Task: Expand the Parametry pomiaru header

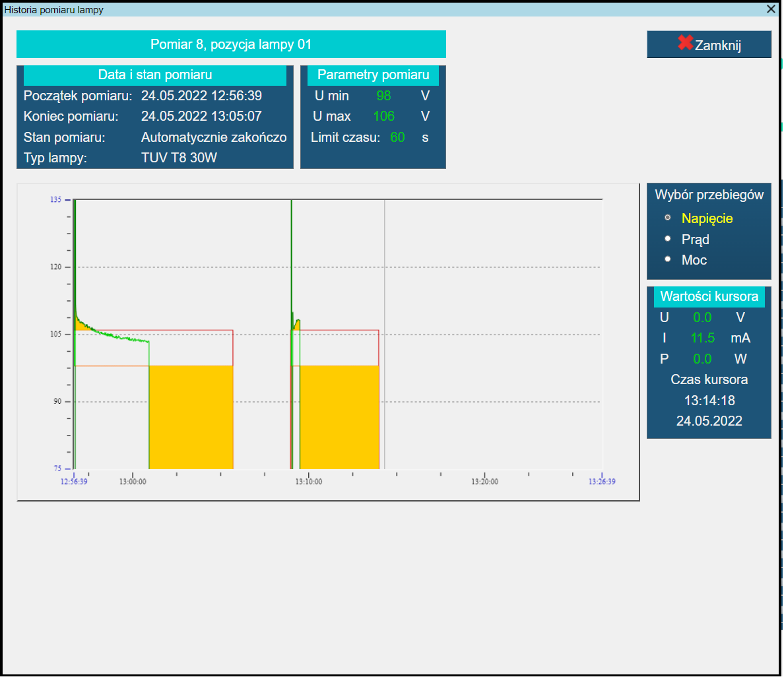Action: 373,75
